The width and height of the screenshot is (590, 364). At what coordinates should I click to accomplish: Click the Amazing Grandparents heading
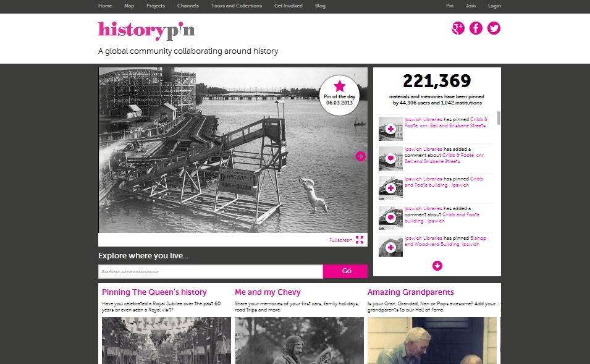tap(410, 292)
